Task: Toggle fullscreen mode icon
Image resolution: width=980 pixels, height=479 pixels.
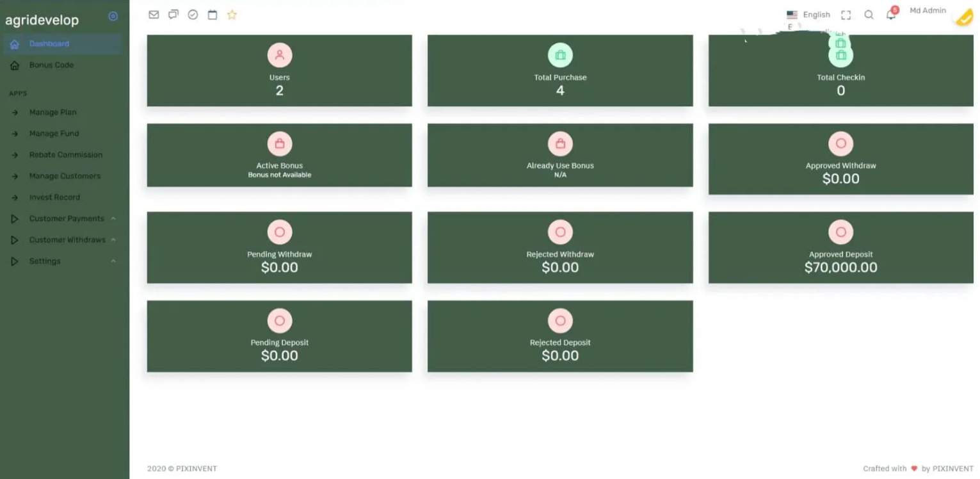Action: (846, 15)
